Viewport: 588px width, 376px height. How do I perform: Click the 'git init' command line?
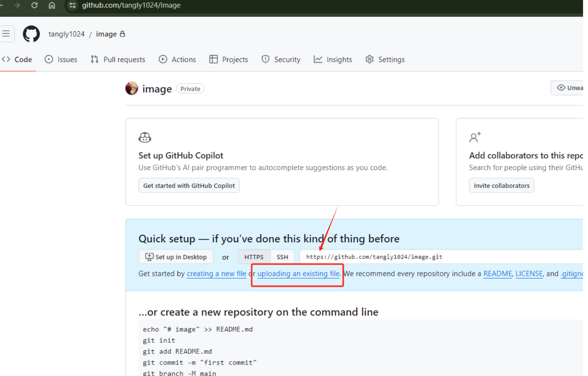point(159,340)
